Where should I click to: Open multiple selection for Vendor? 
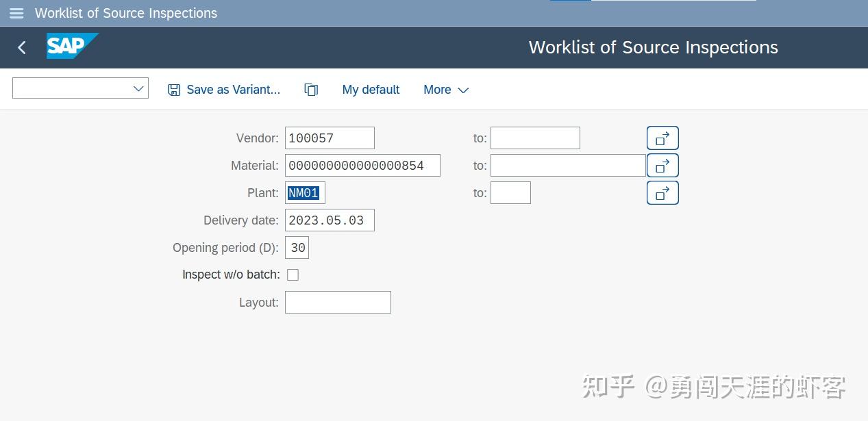pos(662,138)
